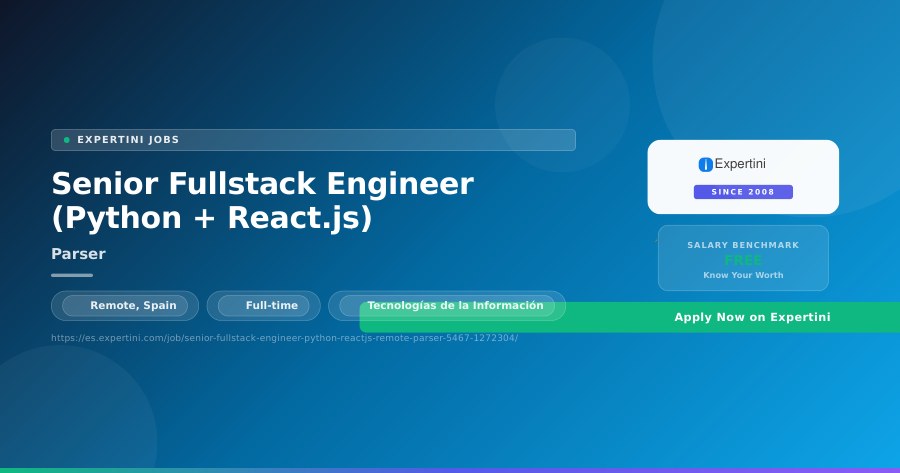Image resolution: width=900 pixels, height=473 pixels.
Task: Click the EXPERTINI JOBS badge
Action: [313, 140]
